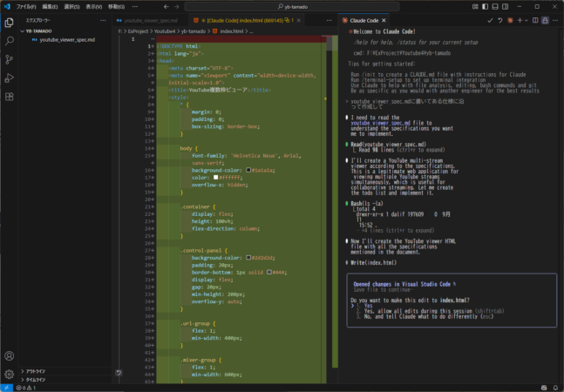Viewport: 564px width, 392px height.
Task: Open the ファイル menu
Action: click(x=26, y=6)
